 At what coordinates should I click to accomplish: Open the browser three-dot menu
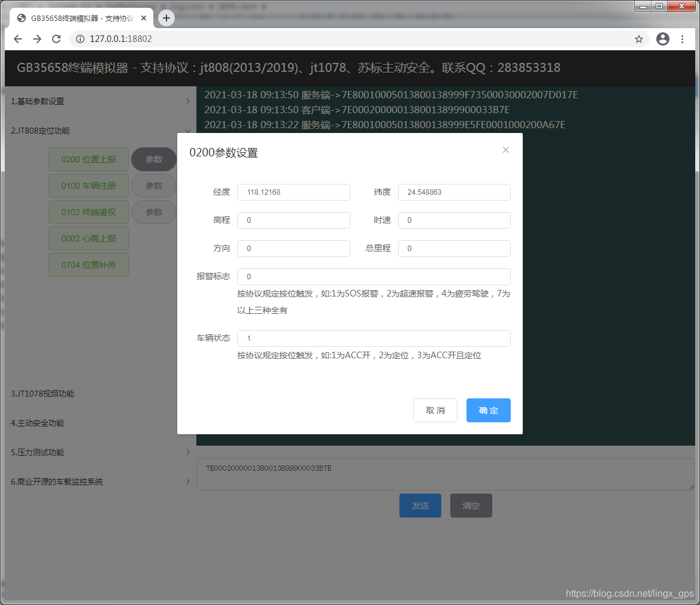coord(683,38)
